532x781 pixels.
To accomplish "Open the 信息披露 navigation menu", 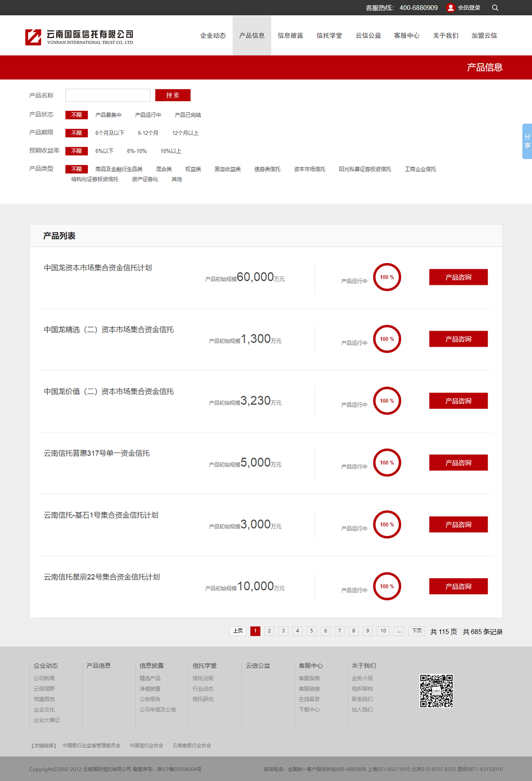I will (290, 35).
